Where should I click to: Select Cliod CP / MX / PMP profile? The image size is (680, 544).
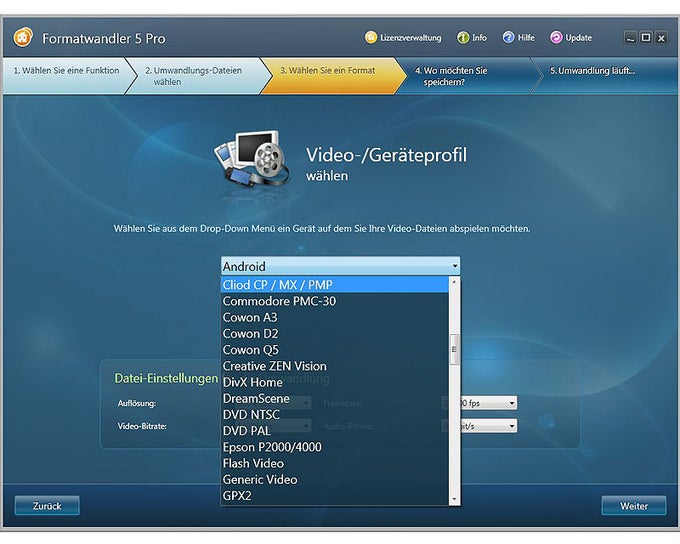coord(335,285)
